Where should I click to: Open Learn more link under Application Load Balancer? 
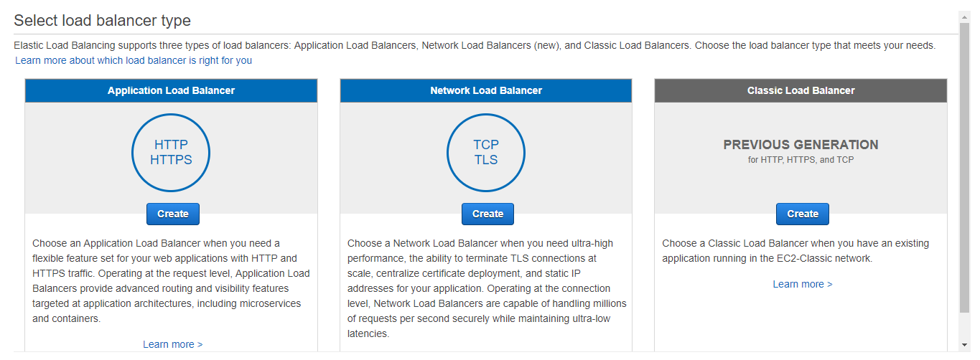[x=173, y=344]
